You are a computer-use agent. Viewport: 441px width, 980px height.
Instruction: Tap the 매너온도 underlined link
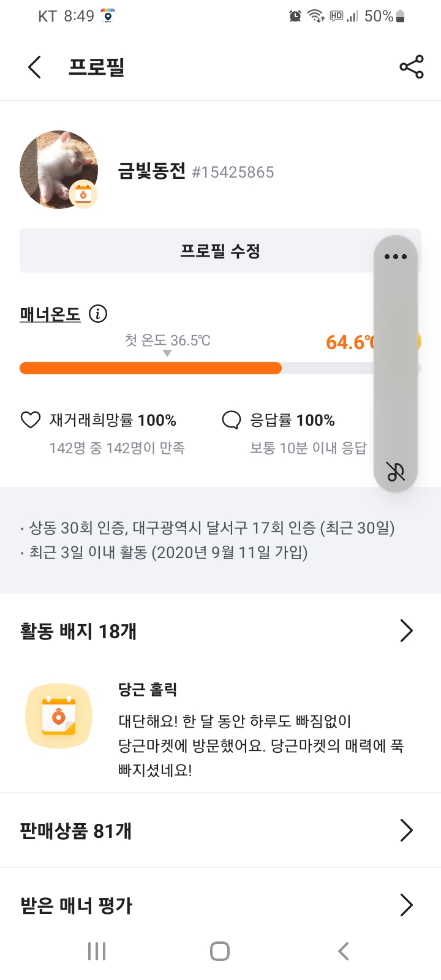click(50, 314)
